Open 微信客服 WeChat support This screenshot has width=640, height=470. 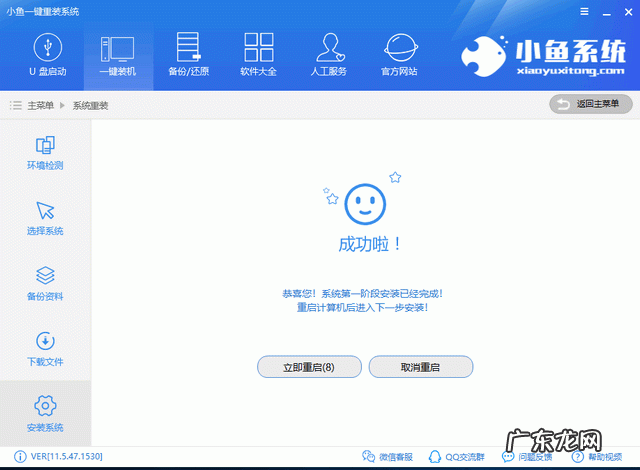388,457
